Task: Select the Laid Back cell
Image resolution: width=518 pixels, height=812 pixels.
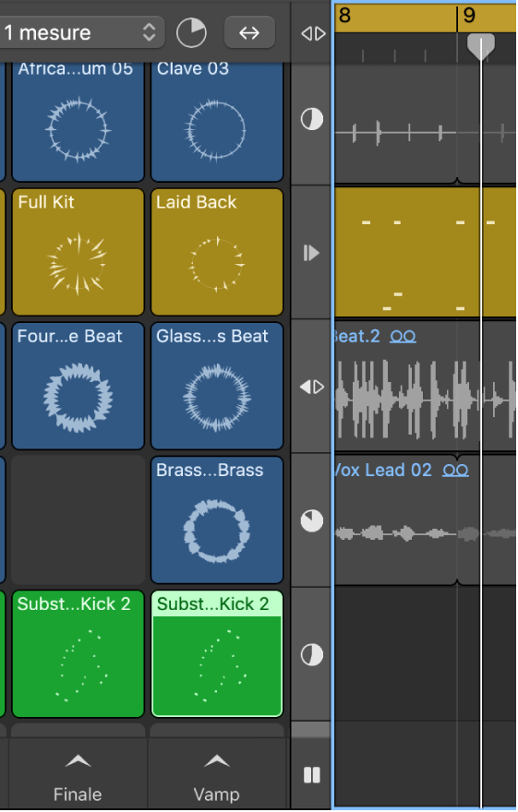Action: [x=217, y=252]
